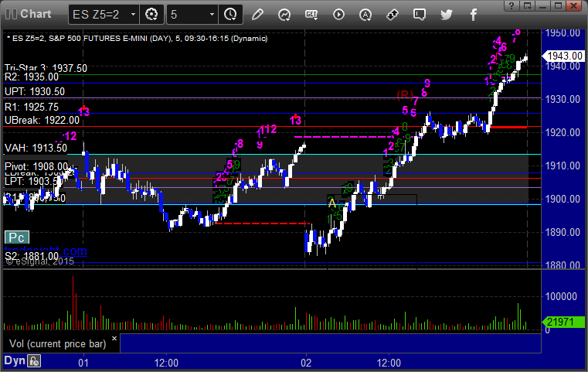Select the R1: 1925.75 level label
588x372 pixels.
[x=32, y=107]
